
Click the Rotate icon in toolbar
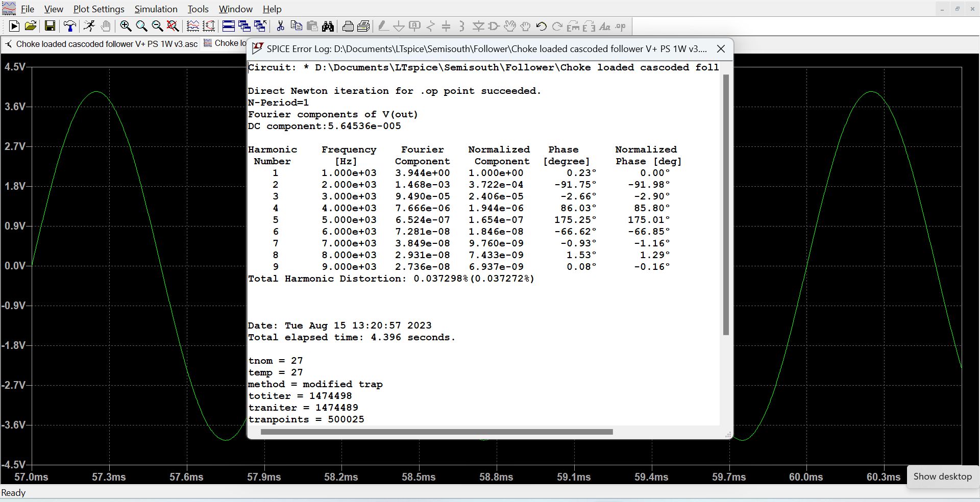tap(573, 27)
